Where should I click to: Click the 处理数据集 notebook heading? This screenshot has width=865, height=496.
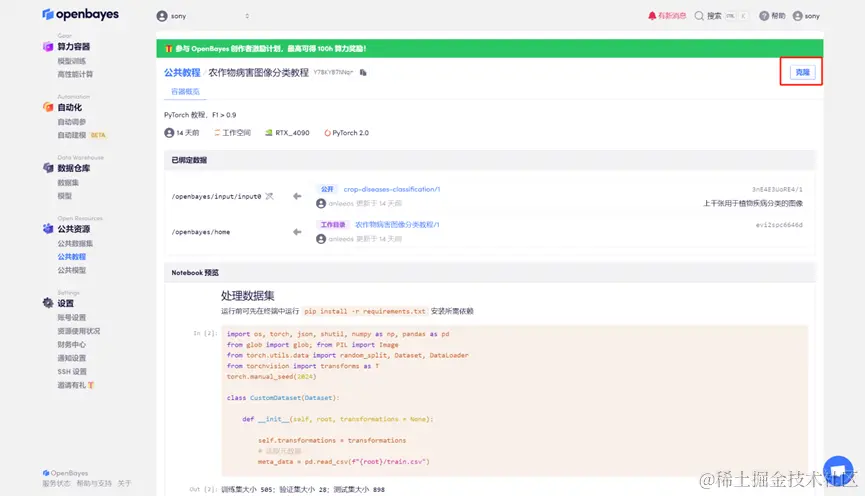click(x=248, y=295)
